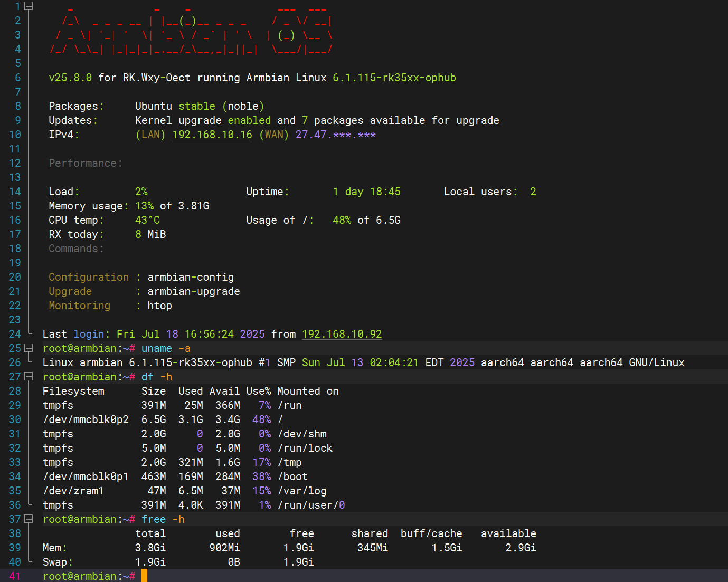Click line number 41 in the gutter

[15, 576]
